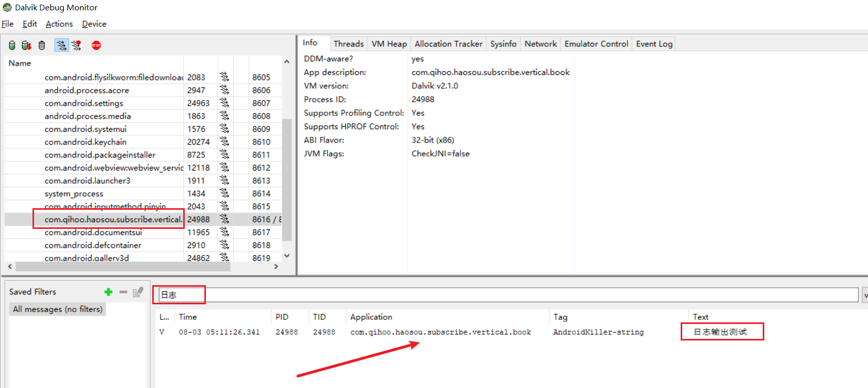Select the log entry tagged AndroidKiller-string
The image size is (868, 388).
pyautogui.click(x=599, y=332)
